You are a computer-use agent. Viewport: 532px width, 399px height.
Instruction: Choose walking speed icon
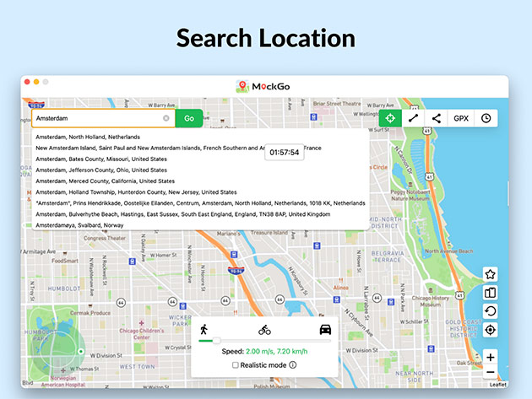click(204, 329)
